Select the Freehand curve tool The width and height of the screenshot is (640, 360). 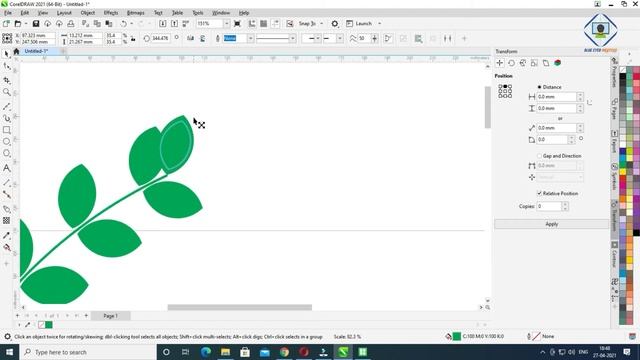point(7,107)
